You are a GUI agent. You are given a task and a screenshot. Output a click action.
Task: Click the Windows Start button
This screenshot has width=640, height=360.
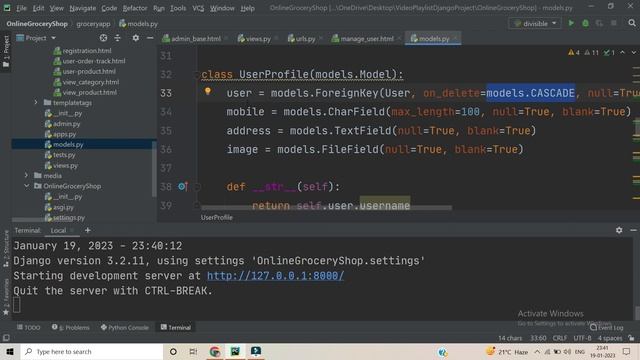pyautogui.click(x=10, y=351)
